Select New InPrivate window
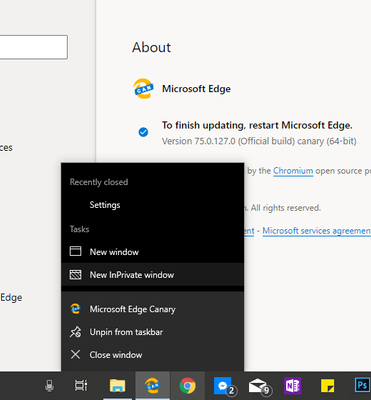Screen dimensions: 371x400 click(153, 275)
